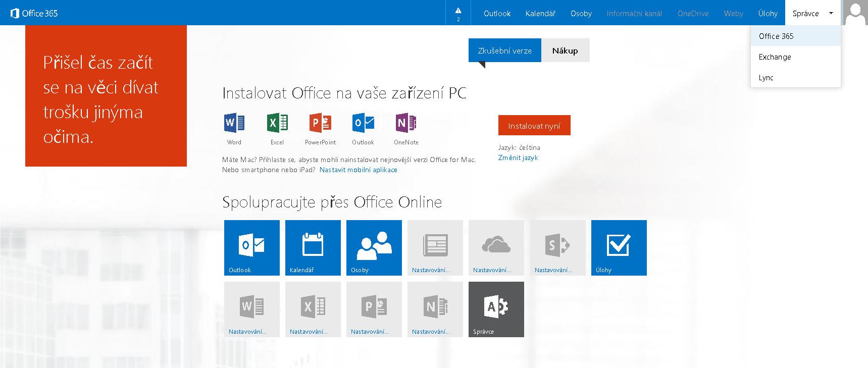Viewport: 868px width, 368px height.
Task: Go to Osoby in top navigation
Action: point(581,14)
